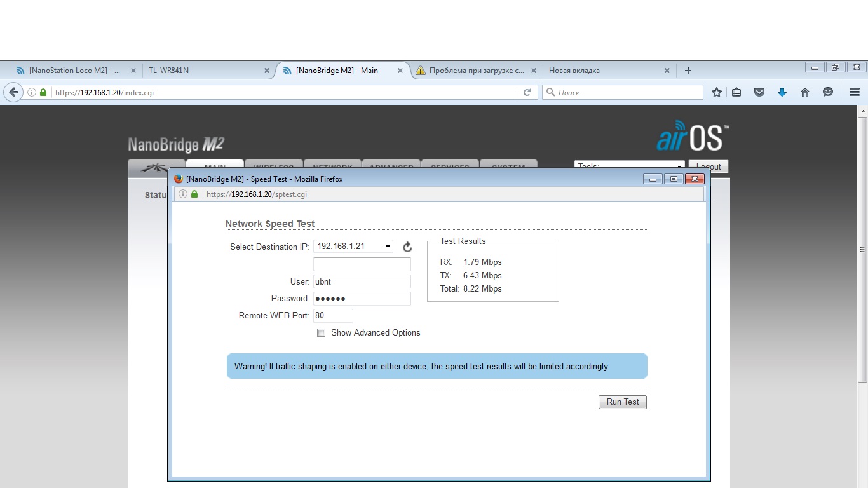Click the Firefox icon in Speed Test title bar

pyautogui.click(x=179, y=179)
